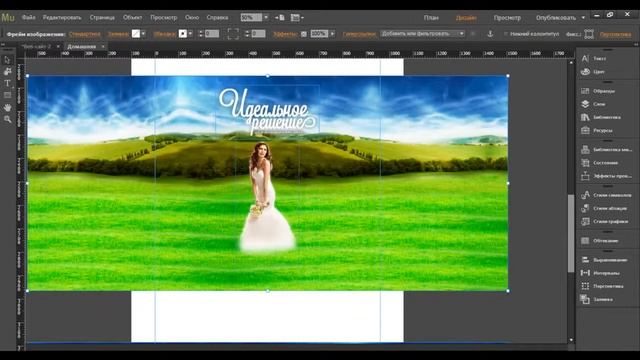The height and width of the screenshot is (360, 640).
Task: Open the stroke swatch dropdown arrow
Action: tap(190, 34)
